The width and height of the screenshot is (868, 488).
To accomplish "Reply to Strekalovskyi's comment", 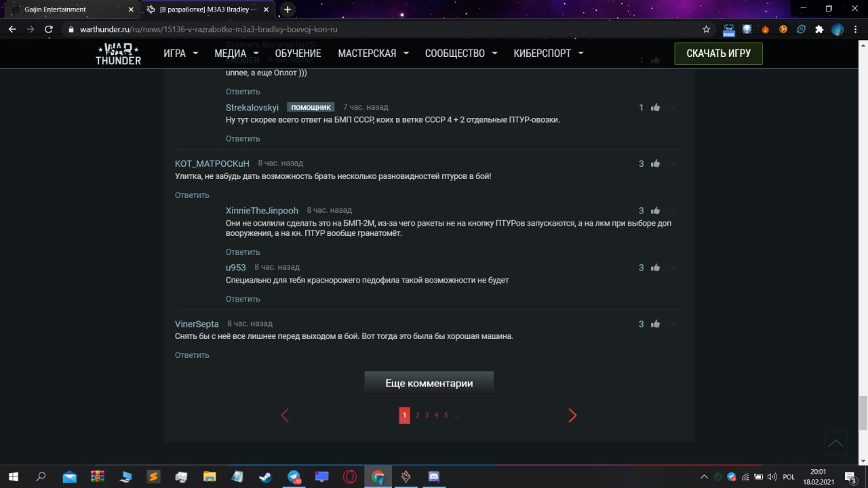I will coord(243,138).
